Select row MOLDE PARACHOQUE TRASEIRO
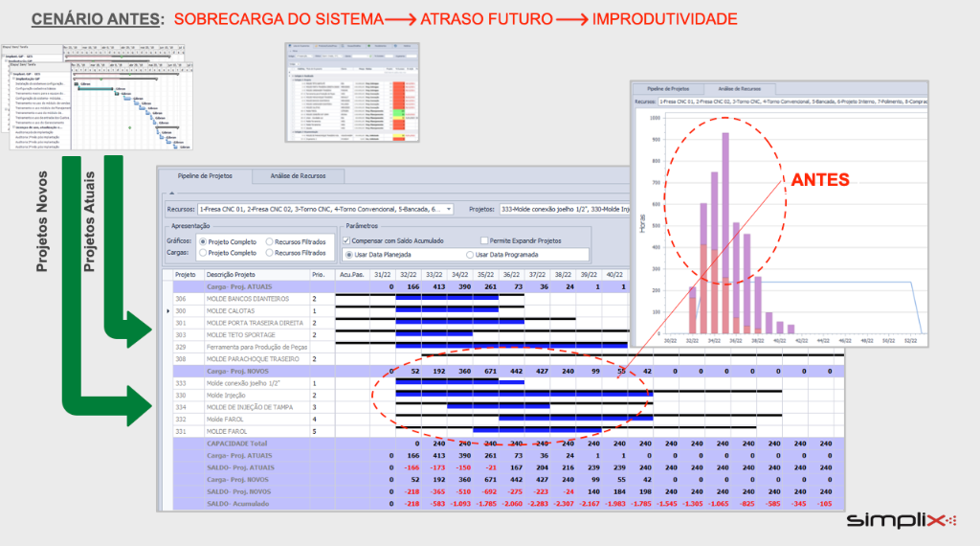The width and height of the screenshot is (980, 546). (x=253, y=359)
